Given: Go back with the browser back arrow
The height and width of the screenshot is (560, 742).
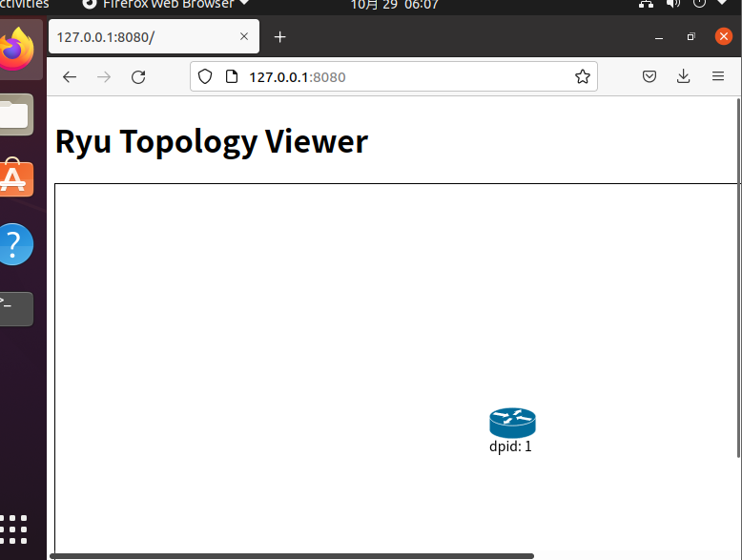Looking at the screenshot, I should click(x=70, y=76).
